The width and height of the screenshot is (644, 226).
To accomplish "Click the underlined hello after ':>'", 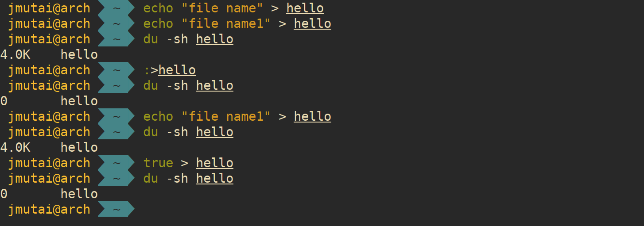I will tap(177, 70).
